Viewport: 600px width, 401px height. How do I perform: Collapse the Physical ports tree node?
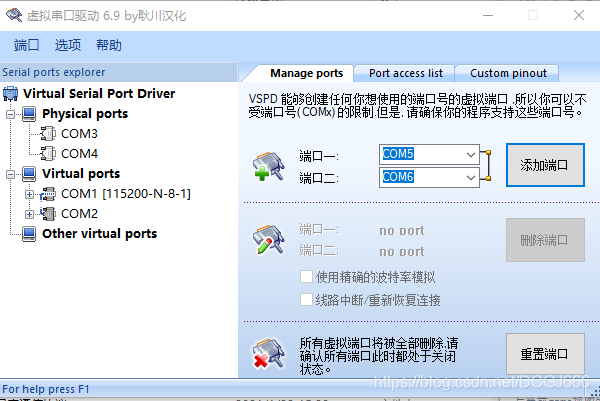pos(11,114)
